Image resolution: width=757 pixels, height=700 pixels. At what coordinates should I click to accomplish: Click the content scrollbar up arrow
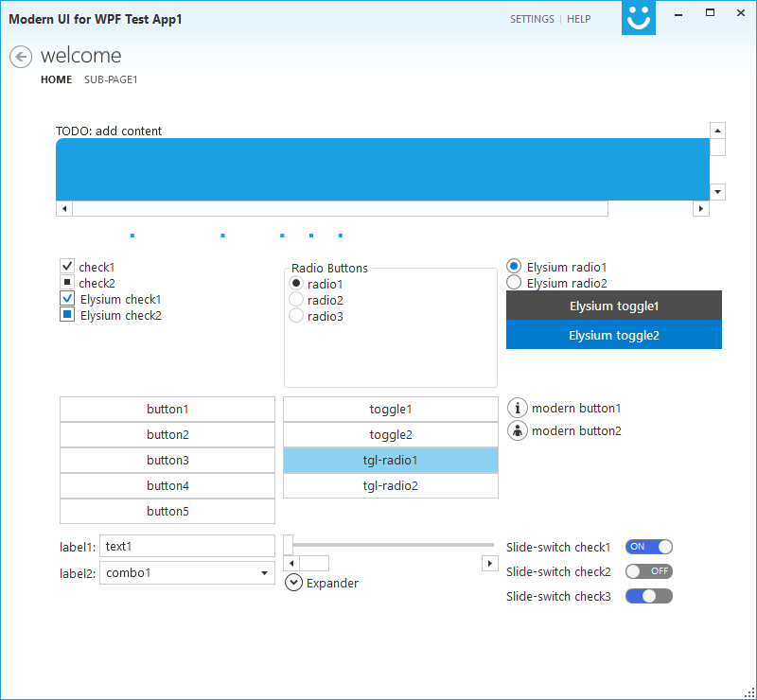pyautogui.click(x=717, y=131)
